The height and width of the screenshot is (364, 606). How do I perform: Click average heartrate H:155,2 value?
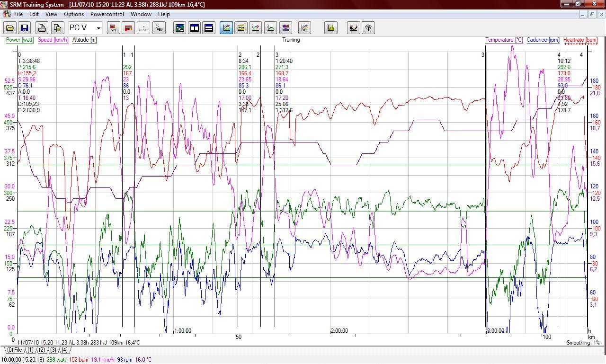click(x=27, y=73)
